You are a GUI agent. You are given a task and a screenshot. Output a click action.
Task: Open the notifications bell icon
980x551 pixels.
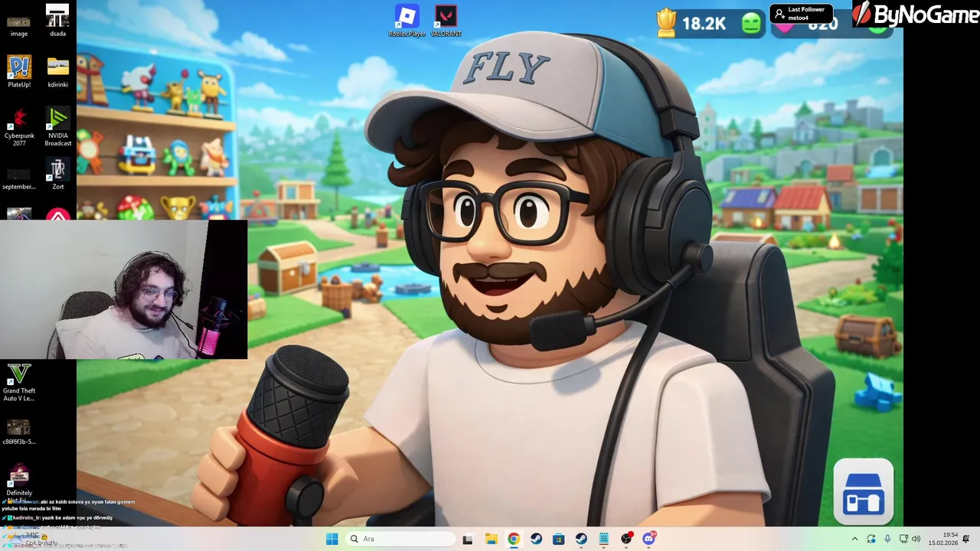[x=966, y=539]
